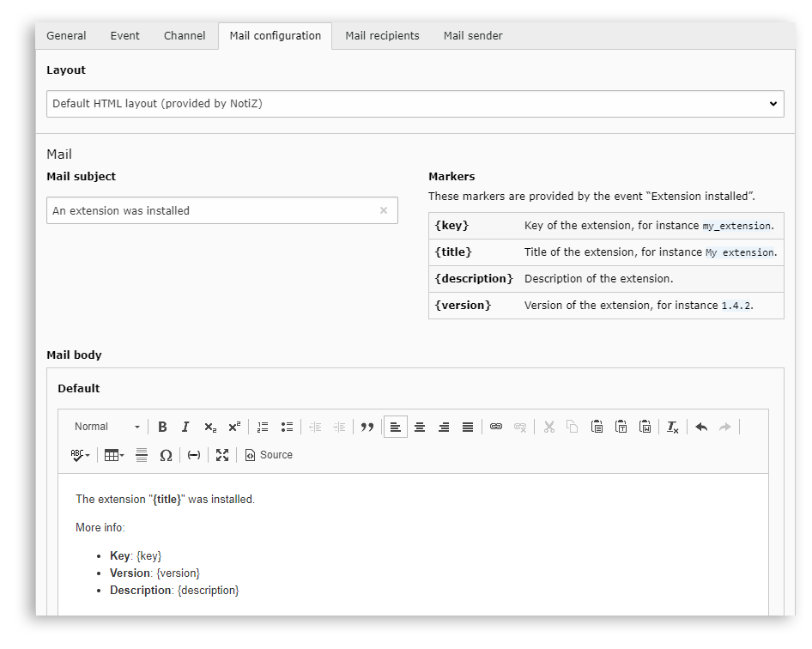Image resolution: width=812 pixels, height=649 pixels.
Task: Insert a numbered list
Action: 263,427
